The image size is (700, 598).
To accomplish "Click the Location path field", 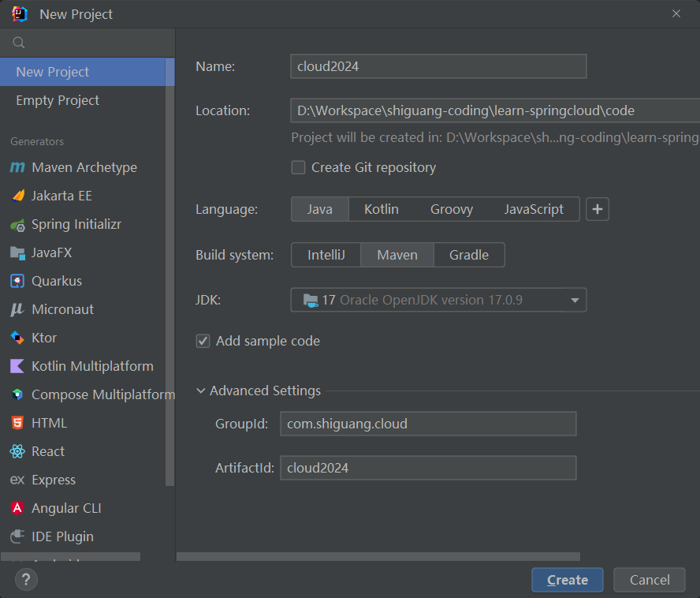I will coord(495,110).
